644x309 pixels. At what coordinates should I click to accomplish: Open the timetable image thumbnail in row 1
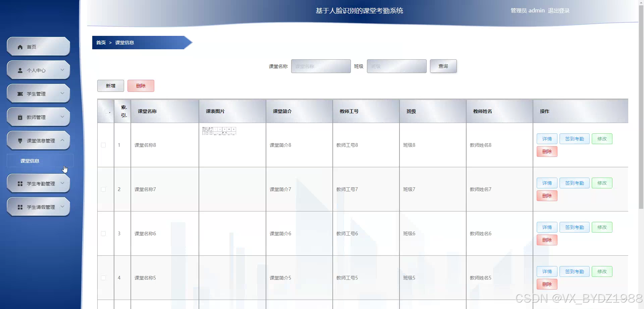[219, 131]
